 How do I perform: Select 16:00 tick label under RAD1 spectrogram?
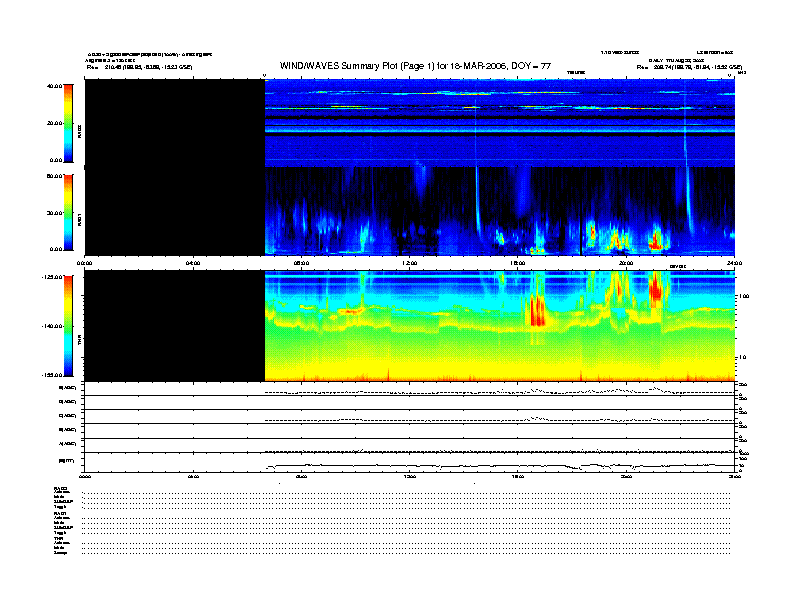(x=518, y=263)
